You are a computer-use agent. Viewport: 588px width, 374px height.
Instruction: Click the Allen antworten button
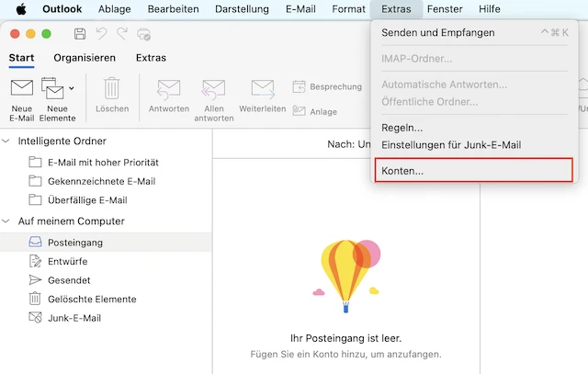[x=214, y=100]
